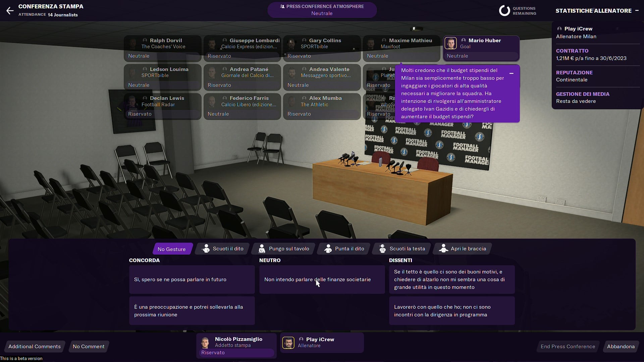Viewport: 644px width, 362px height.
Task: Expand Statistiche Allenatore contract section
Action: [572, 50]
